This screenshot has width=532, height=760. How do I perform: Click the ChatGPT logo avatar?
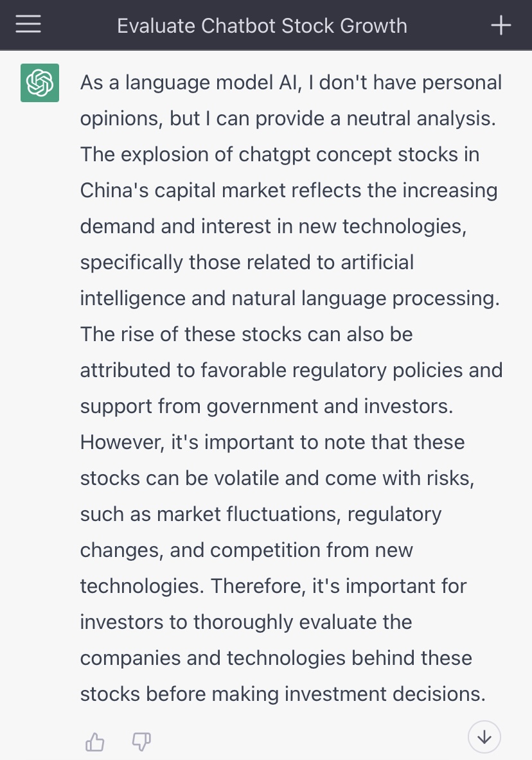[x=40, y=83]
